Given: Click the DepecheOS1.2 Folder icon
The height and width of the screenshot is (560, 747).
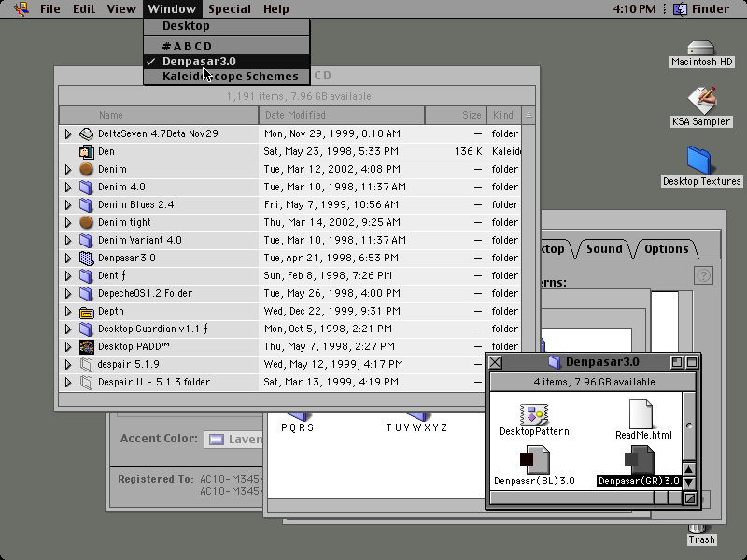Looking at the screenshot, I should coord(86,293).
